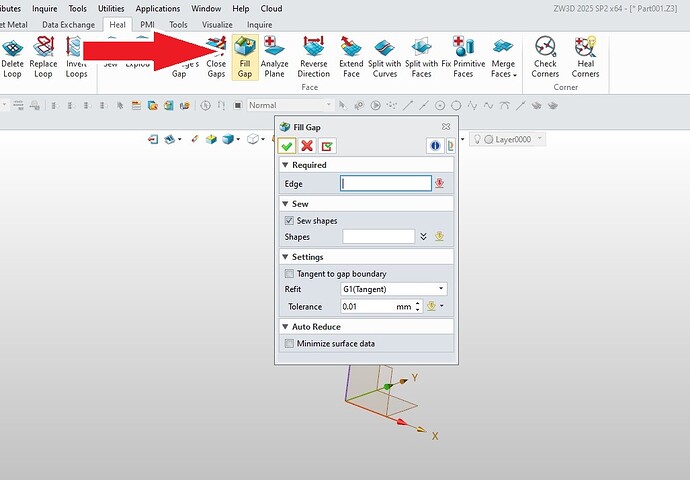Viewport: 690px width, 480px height.
Task: Select the Replace Loop tool
Action: [x=43, y=56]
